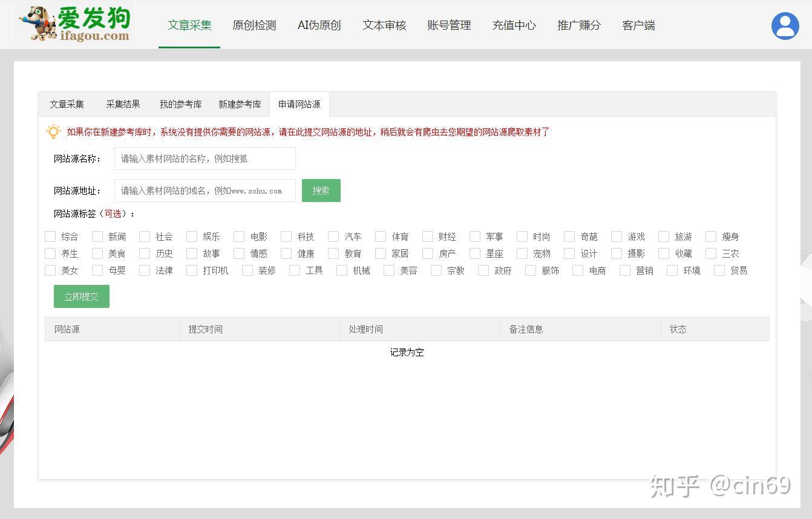This screenshot has width=812, height=519.
Task: Open 文章采集 in the top navigation bar
Action: (x=189, y=25)
